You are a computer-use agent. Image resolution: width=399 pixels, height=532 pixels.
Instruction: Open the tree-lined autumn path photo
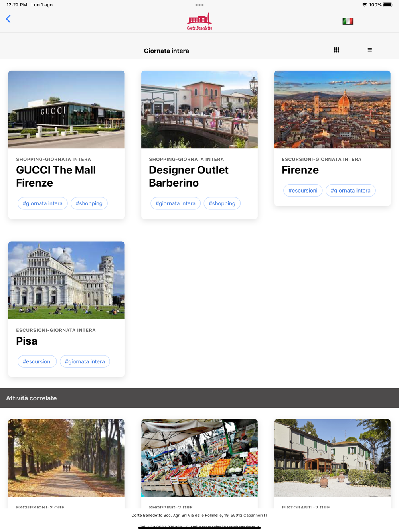pos(67,458)
